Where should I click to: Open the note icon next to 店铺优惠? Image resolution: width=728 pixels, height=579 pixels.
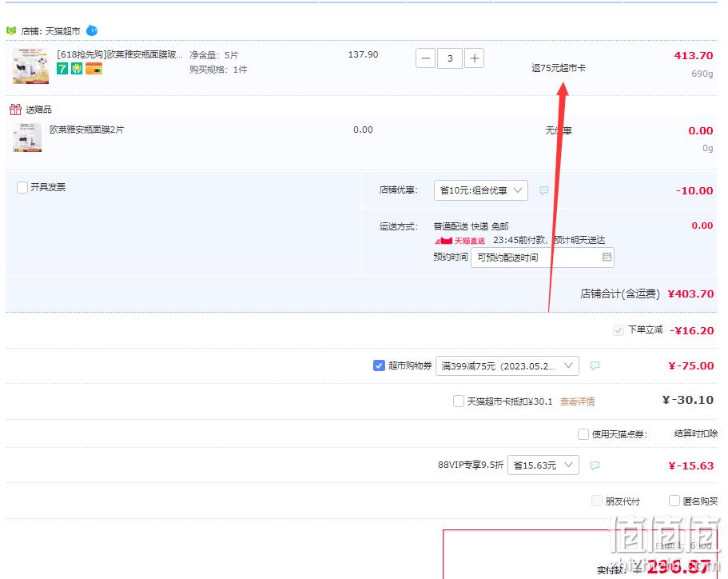coord(544,190)
